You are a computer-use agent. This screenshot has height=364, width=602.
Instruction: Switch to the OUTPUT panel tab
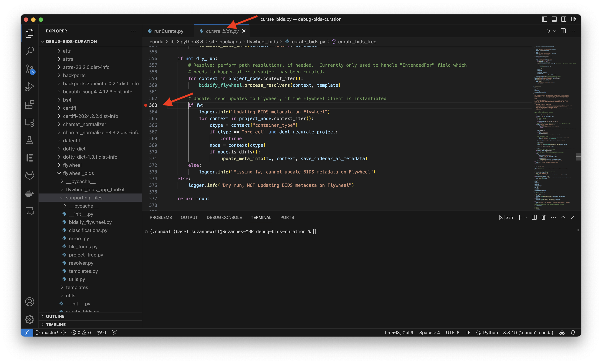coord(189,217)
